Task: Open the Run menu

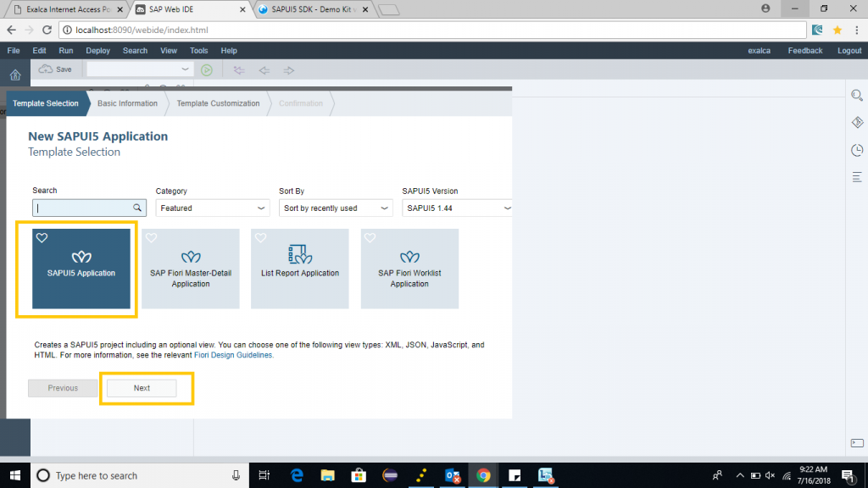Action: coord(66,50)
